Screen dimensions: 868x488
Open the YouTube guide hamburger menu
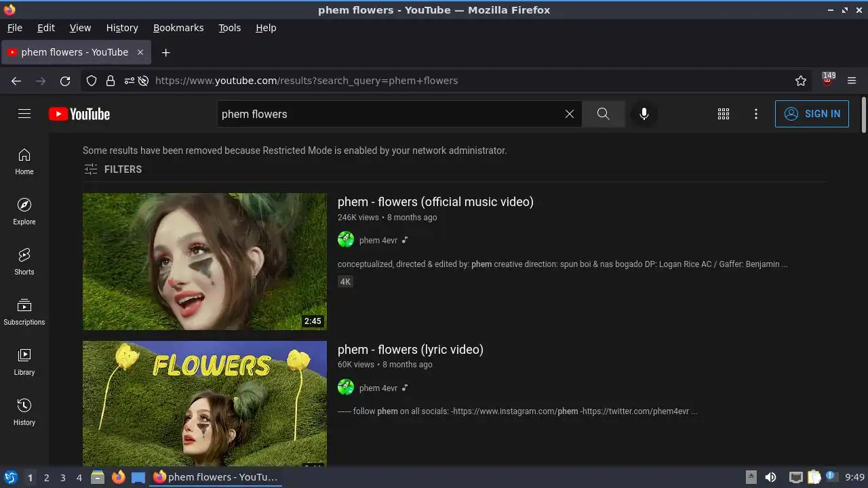24,114
